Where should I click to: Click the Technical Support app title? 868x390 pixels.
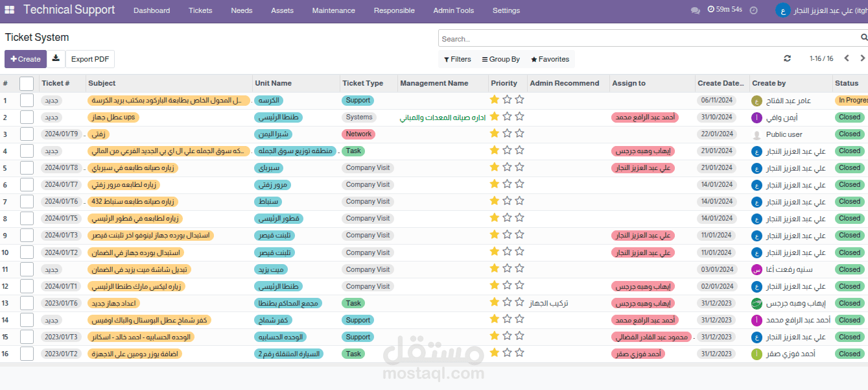69,10
